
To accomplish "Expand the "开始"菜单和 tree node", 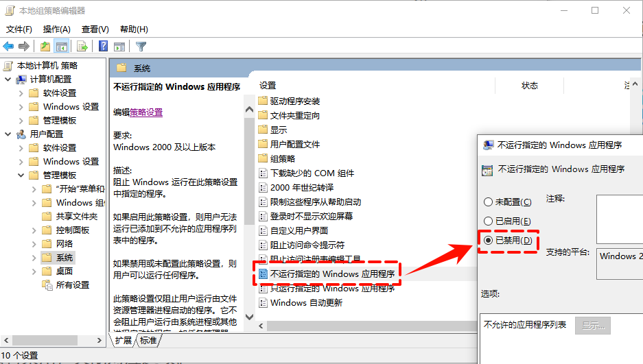I will [34, 189].
